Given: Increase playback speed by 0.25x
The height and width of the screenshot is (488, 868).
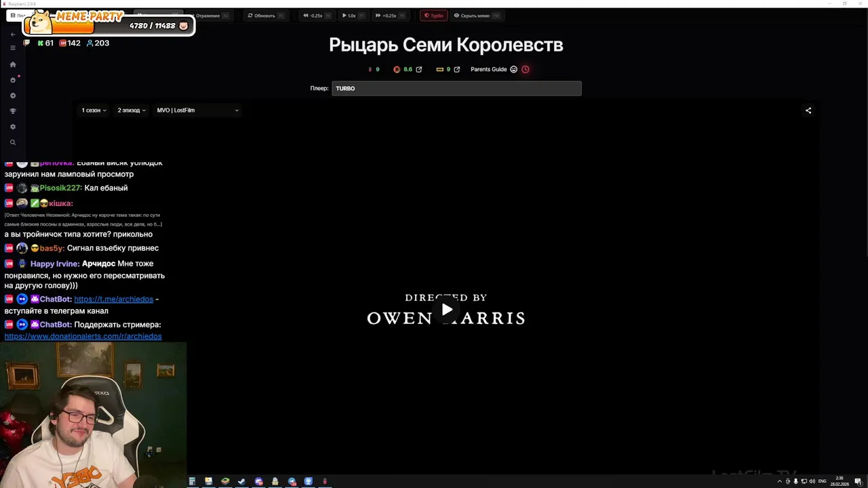Looking at the screenshot, I should point(390,15).
